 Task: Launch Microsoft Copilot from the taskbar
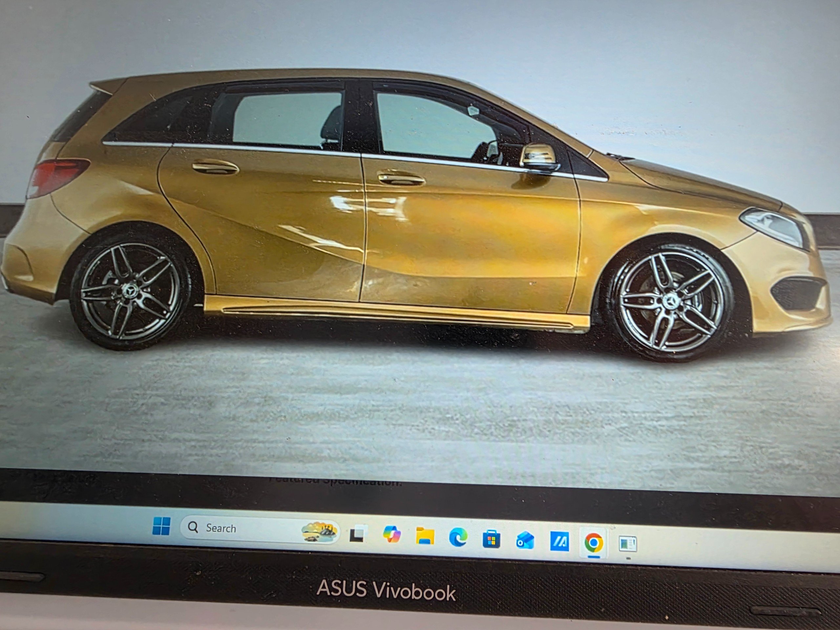pyautogui.click(x=391, y=535)
